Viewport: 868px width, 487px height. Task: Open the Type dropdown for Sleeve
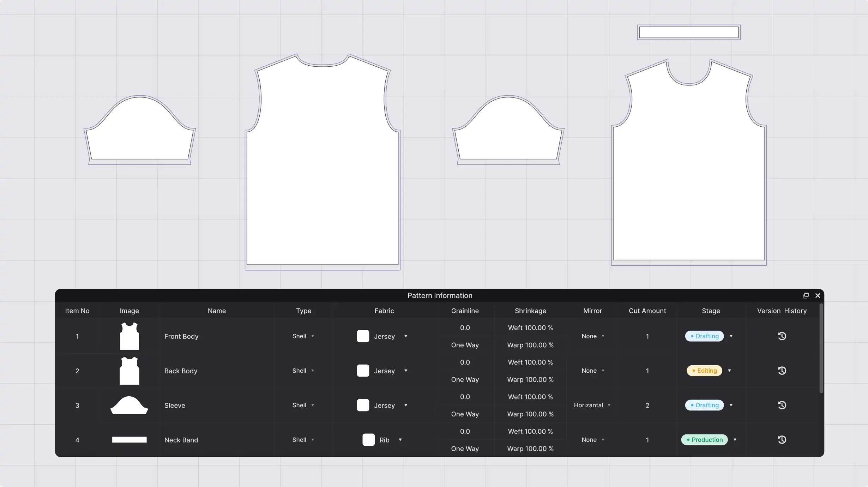(x=303, y=405)
